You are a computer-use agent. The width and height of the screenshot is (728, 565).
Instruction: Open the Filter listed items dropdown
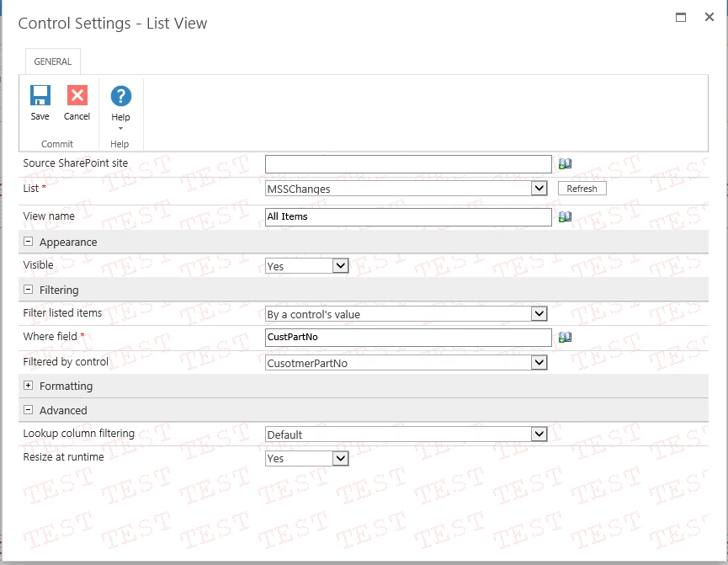(407, 314)
